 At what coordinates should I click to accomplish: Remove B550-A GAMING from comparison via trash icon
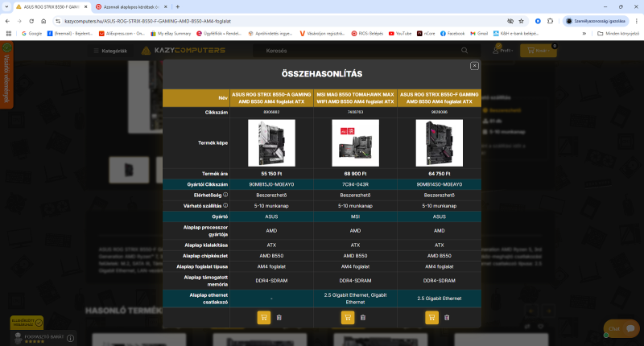click(x=279, y=318)
